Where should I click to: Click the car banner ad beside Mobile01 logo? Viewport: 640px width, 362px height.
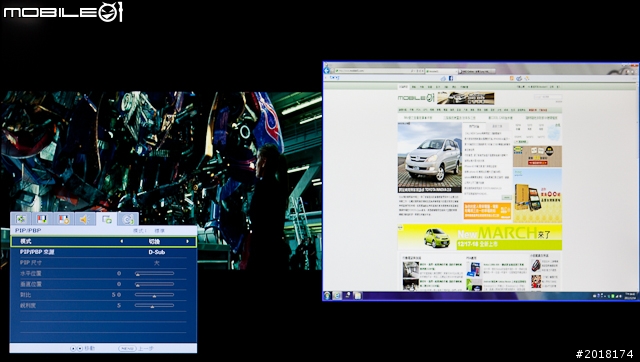466,98
